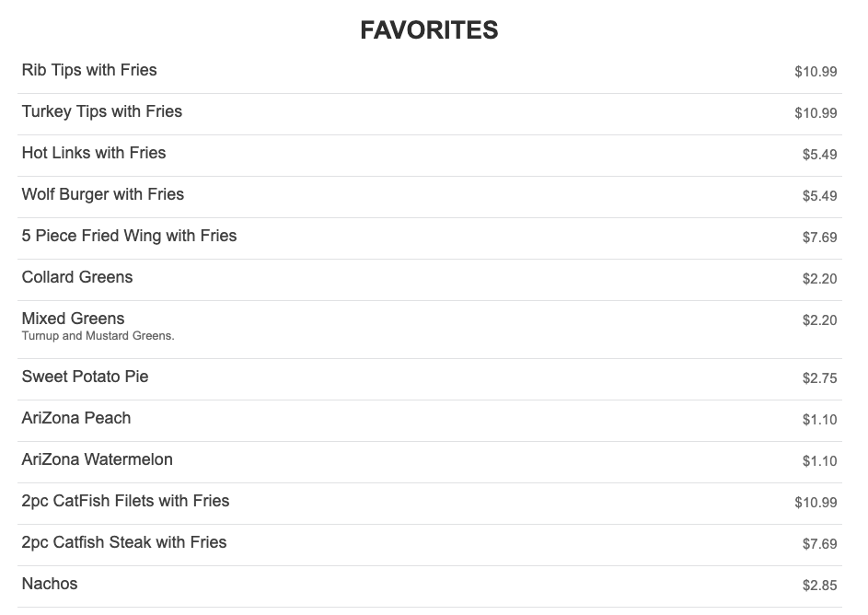This screenshot has width=868, height=615.
Task: Click the Turnup and Mustard Greens description
Action: (x=98, y=336)
